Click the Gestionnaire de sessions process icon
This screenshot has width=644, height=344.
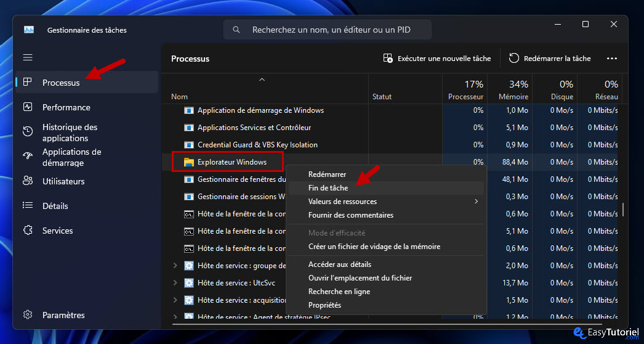(188, 197)
